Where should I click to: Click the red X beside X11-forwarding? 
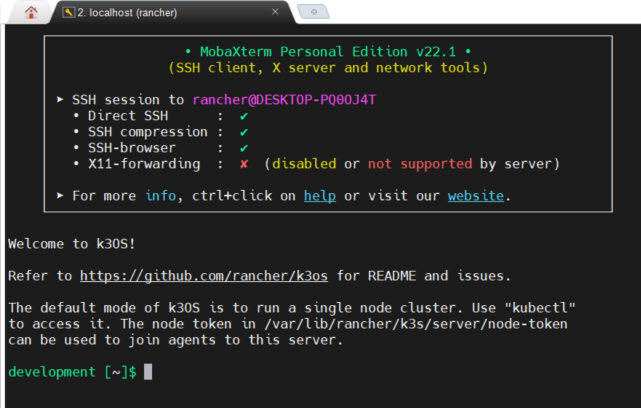pos(243,164)
